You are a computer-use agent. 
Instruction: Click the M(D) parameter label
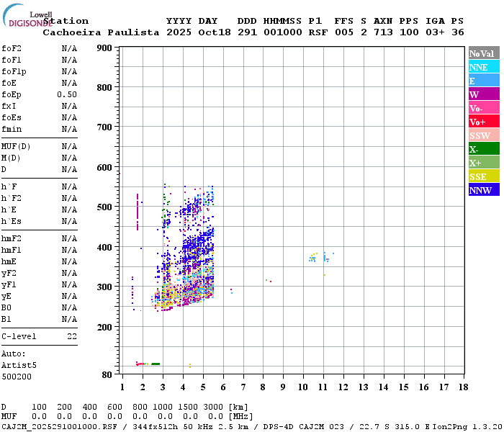point(11,158)
